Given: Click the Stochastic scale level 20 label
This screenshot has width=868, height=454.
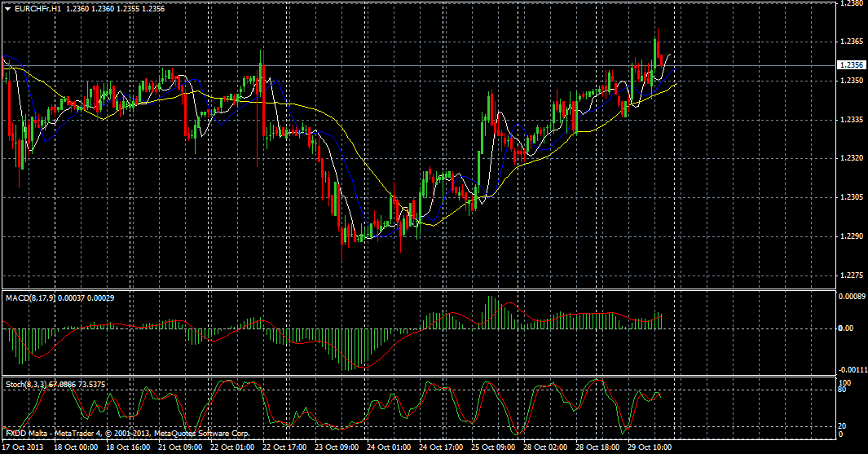Looking at the screenshot, I should click(x=844, y=425).
